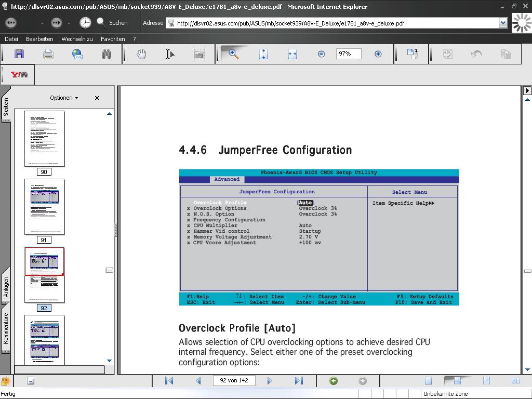The image size is (532, 399).
Task: Open the Datei menu
Action: tap(11, 39)
